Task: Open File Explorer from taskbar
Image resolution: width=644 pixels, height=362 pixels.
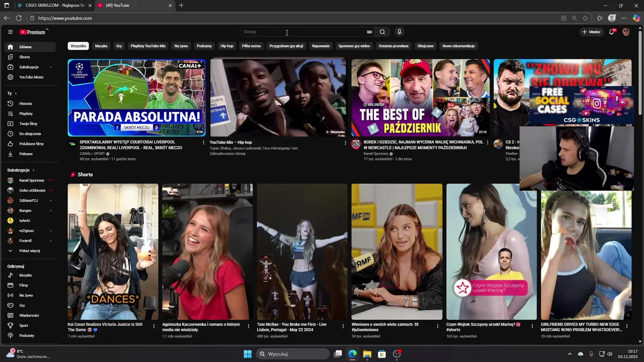Action: [367, 354]
